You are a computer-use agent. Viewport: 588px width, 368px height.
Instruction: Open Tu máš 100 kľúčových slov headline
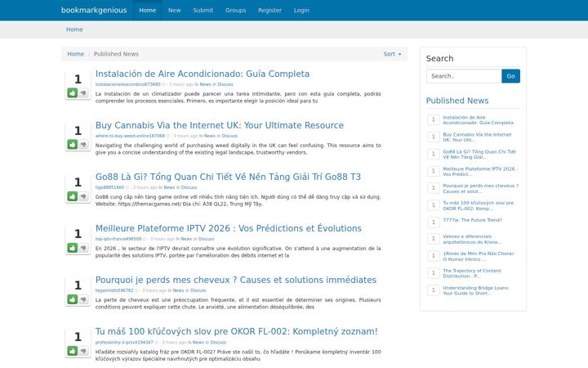click(236, 331)
